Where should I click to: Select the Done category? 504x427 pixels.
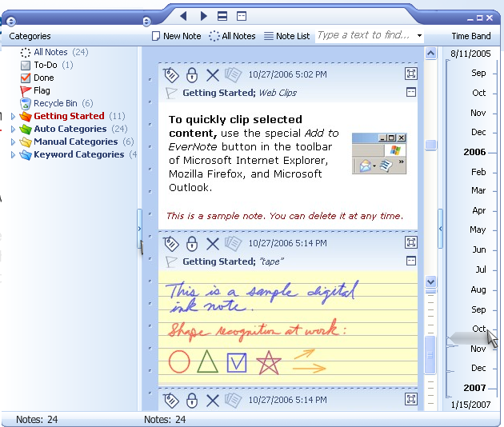[x=38, y=78]
